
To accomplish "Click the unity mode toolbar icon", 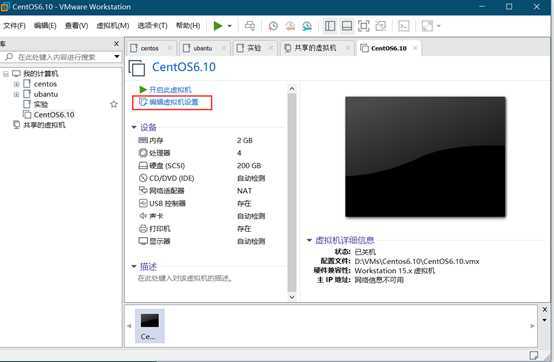I will click(381, 26).
